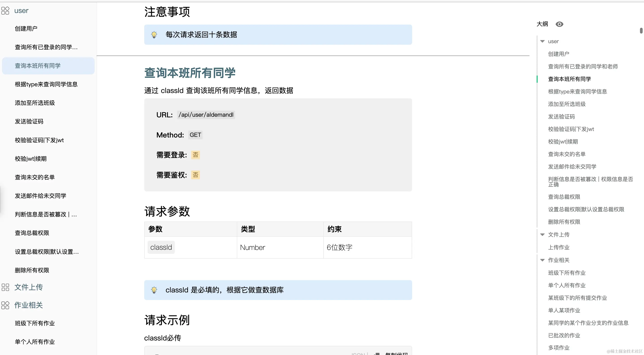Click the /api/user/aldemandl URL code chip

(206, 115)
